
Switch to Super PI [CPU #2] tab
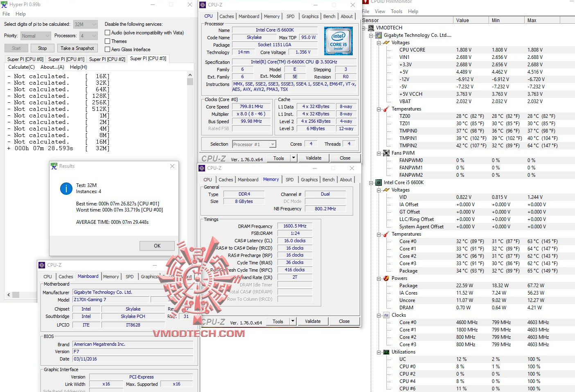(107, 59)
